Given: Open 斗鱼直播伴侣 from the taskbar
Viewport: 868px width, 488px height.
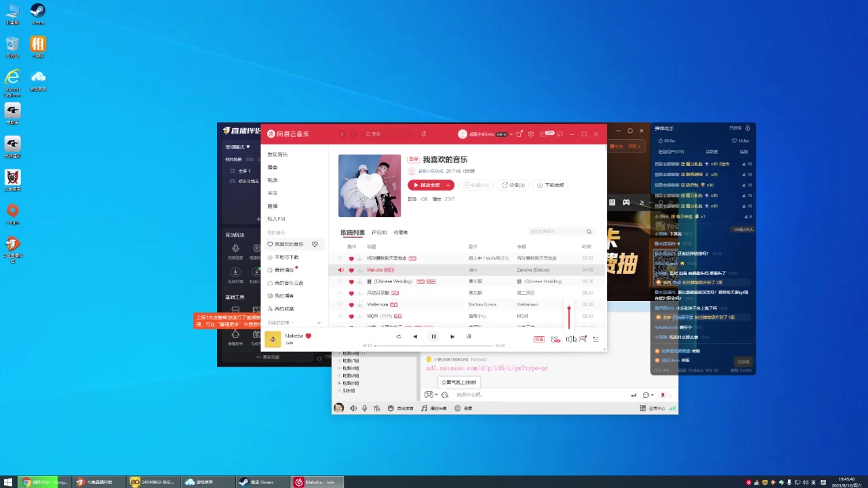Looking at the screenshot, I should (x=98, y=482).
